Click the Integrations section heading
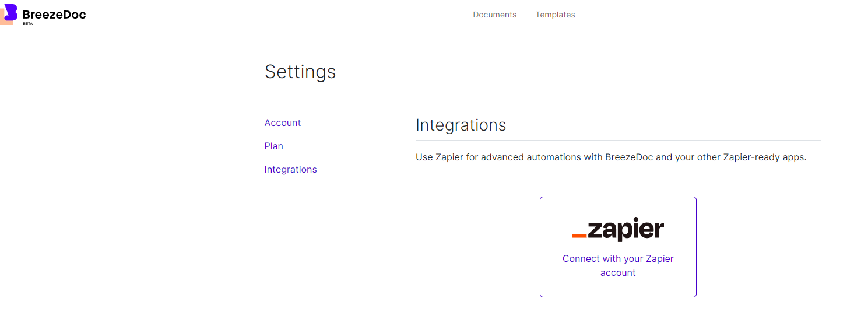The image size is (868, 326). tap(461, 125)
